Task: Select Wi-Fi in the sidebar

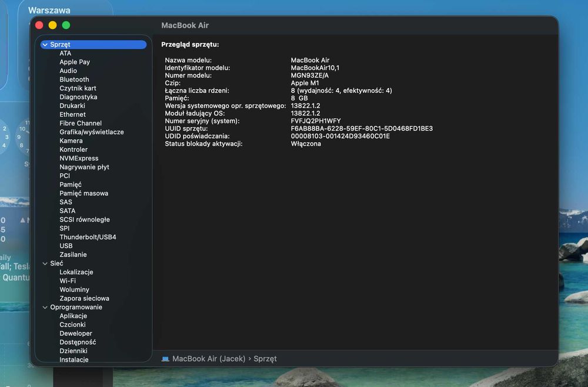Action: pyautogui.click(x=68, y=281)
